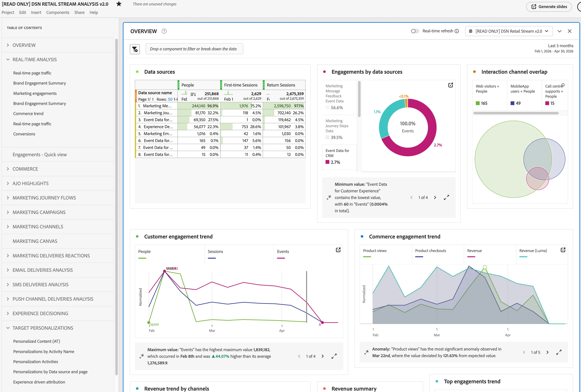
Task: Click the filter funnel icon
Action: [x=135, y=49]
